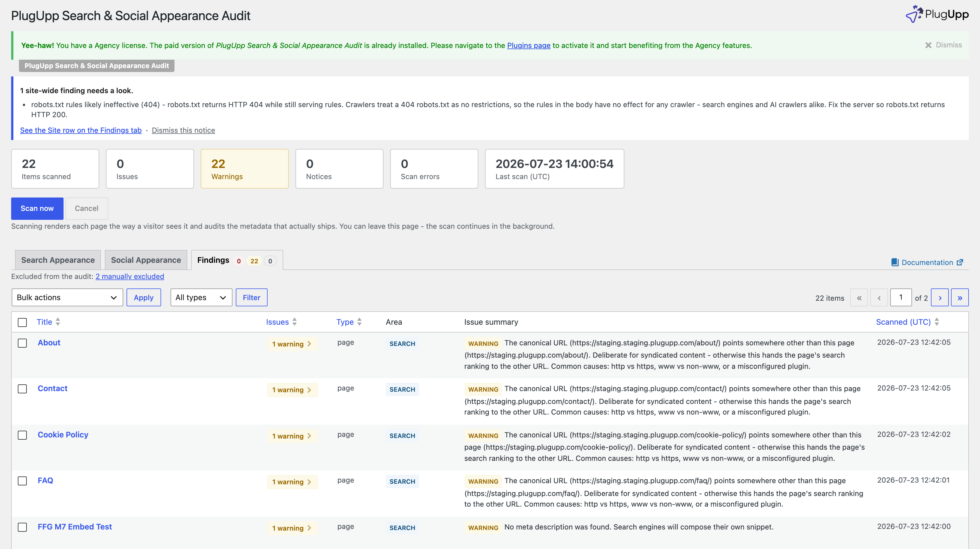Go to previous page arrow

(879, 298)
